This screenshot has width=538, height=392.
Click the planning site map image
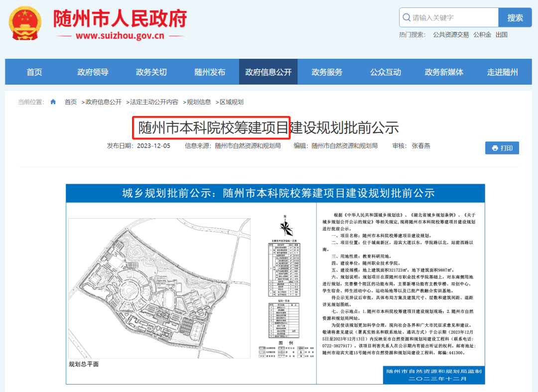(159, 288)
